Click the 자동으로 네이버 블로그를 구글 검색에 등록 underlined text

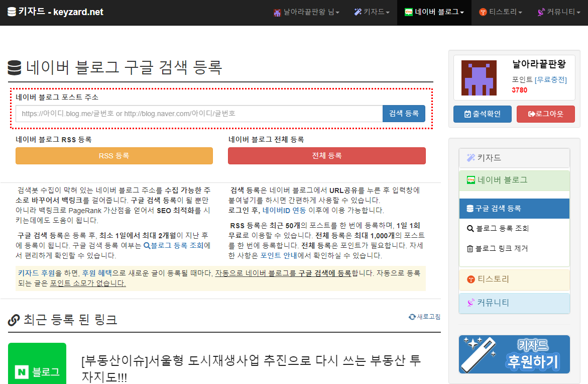tap(283, 273)
